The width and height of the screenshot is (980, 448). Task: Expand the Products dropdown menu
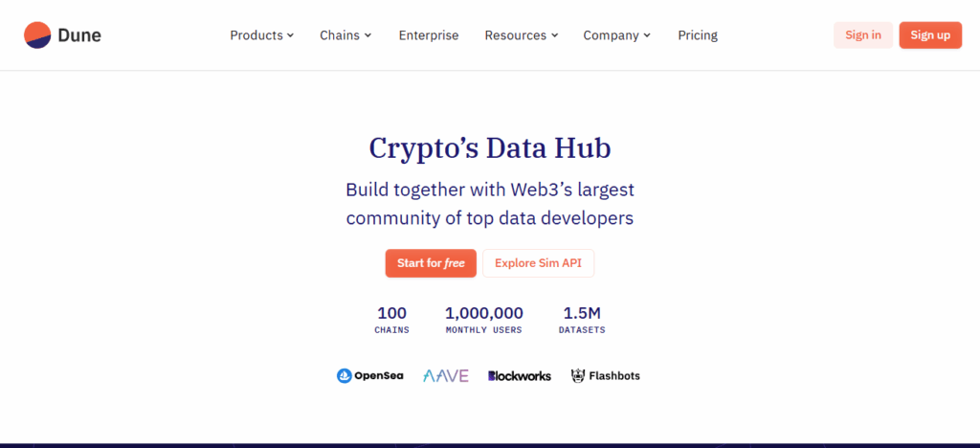[x=262, y=35]
